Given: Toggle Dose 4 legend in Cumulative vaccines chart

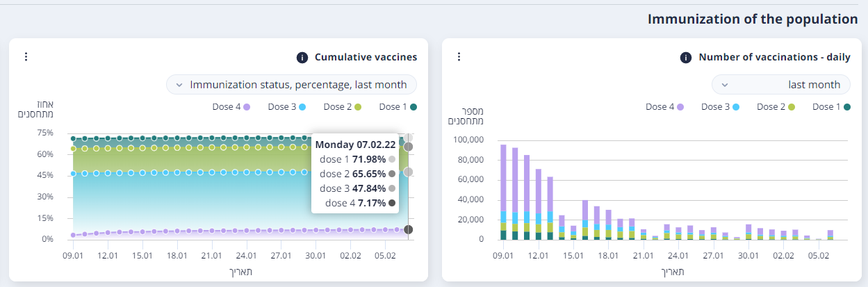Looking at the screenshot, I should click(x=231, y=107).
